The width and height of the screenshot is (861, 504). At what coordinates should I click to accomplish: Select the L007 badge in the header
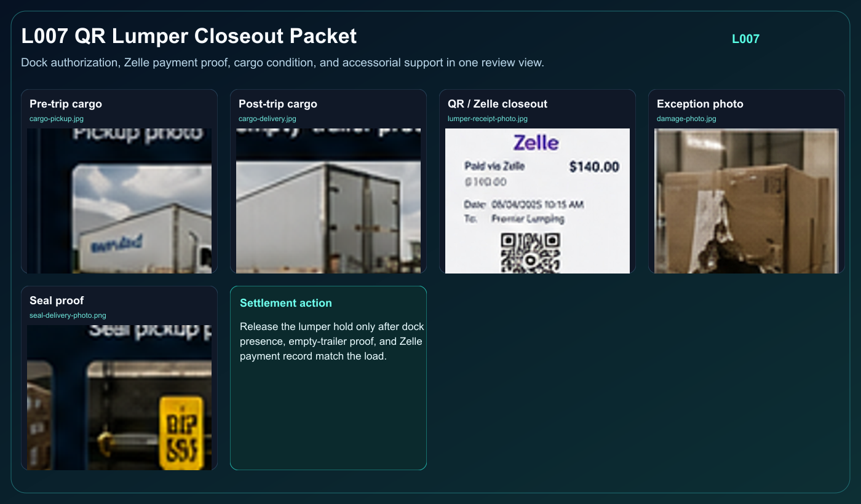(x=745, y=39)
